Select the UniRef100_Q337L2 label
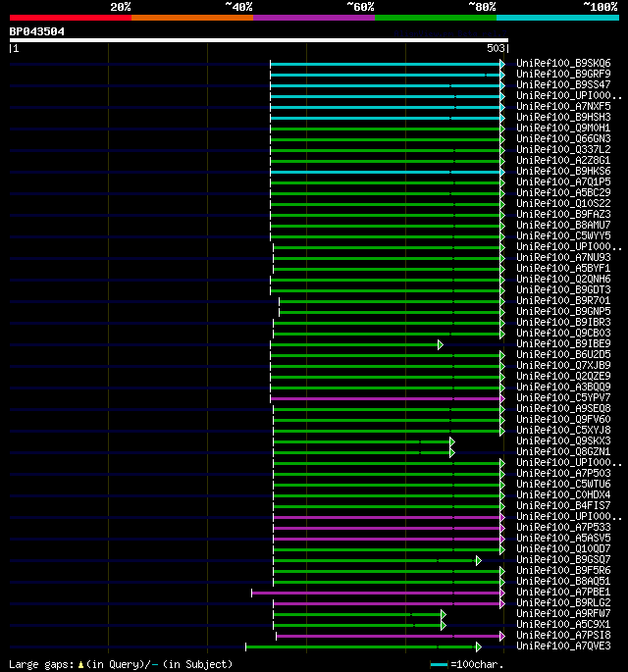 563,149
